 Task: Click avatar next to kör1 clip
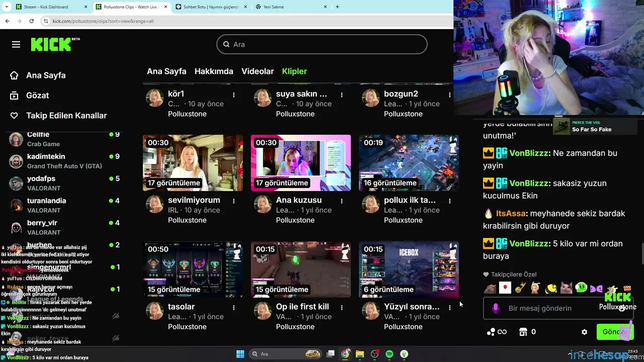[x=154, y=98]
